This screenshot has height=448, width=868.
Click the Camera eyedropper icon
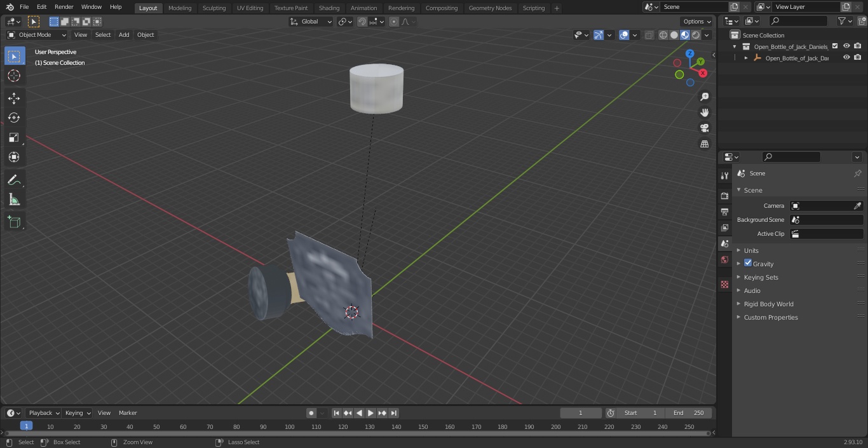point(857,206)
